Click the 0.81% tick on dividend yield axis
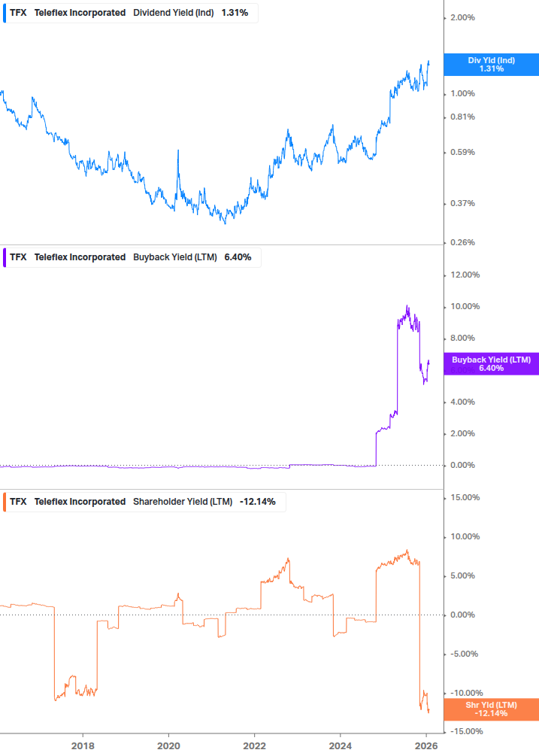The width and height of the screenshot is (539, 756). tap(462, 117)
